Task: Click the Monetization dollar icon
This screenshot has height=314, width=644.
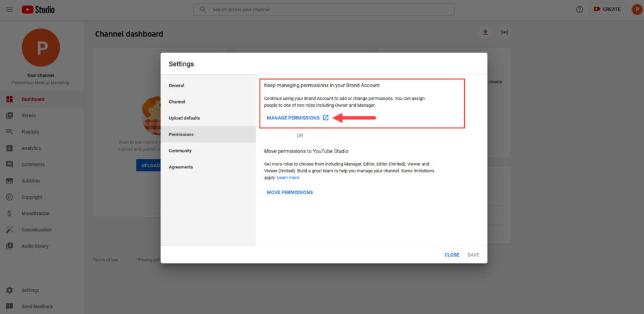Action: [9, 214]
